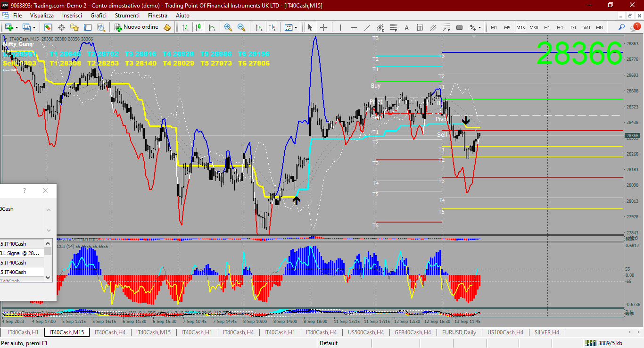Select the D1 timeframe button

[573, 27]
